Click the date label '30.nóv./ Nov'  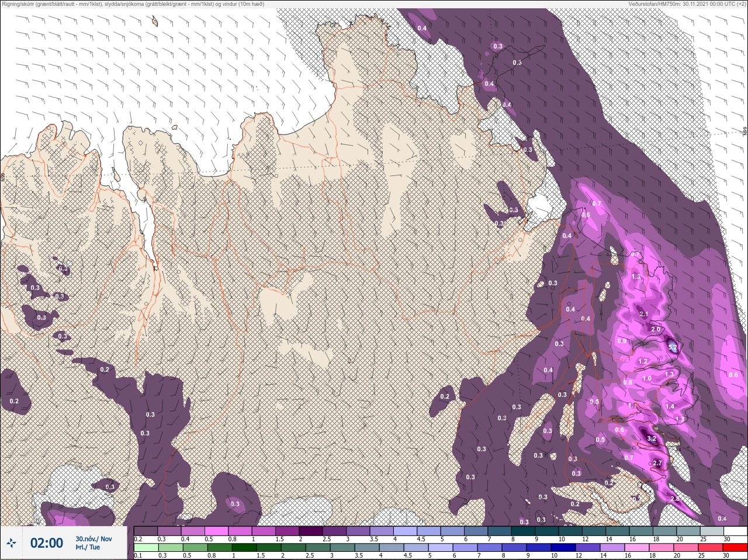coord(93,538)
